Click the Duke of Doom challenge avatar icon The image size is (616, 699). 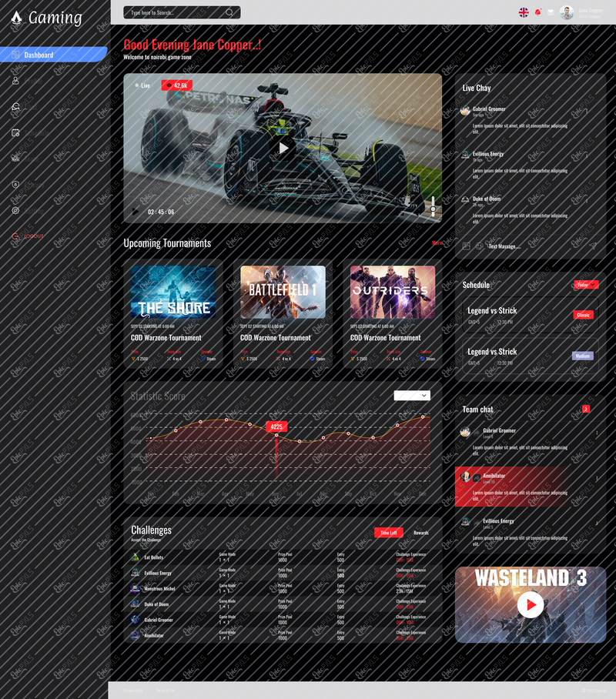coord(136,604)
